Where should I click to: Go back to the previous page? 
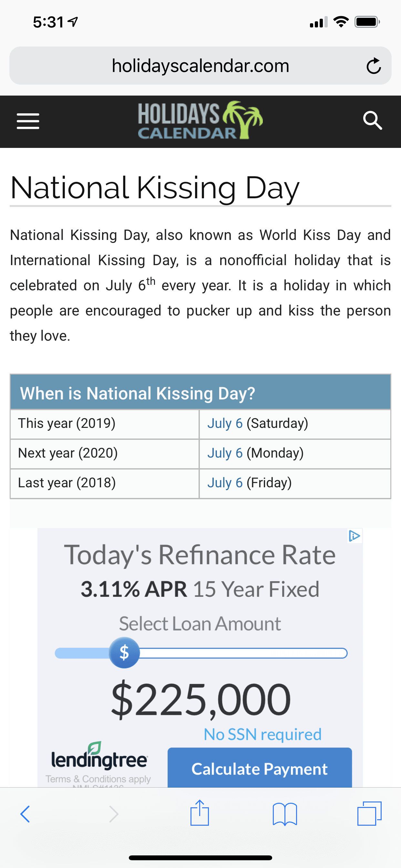click(25, 814)
